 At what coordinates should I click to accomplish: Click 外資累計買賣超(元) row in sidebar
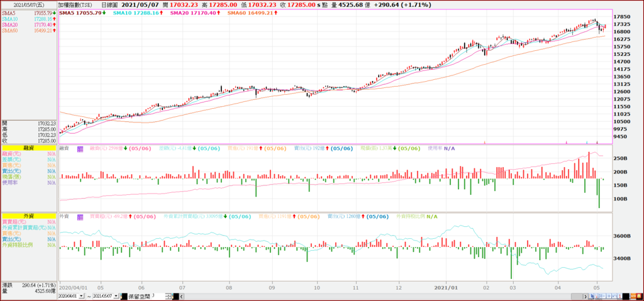29,227
